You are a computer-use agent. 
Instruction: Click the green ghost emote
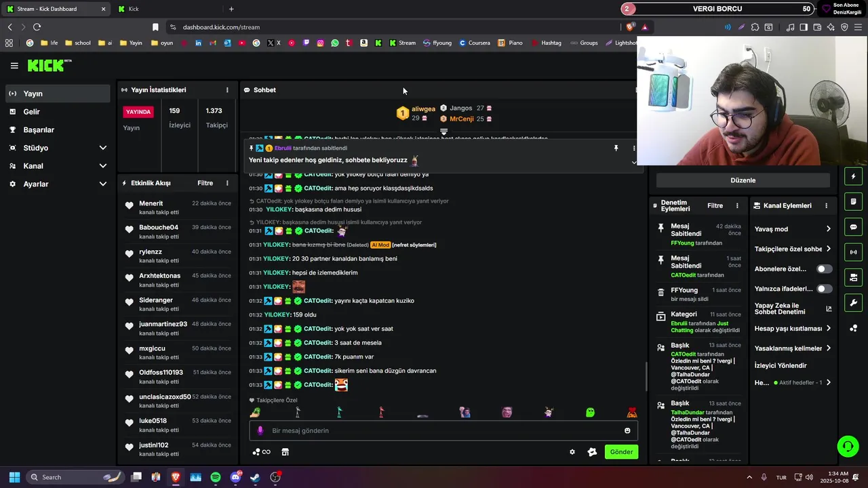coord(590,412)
